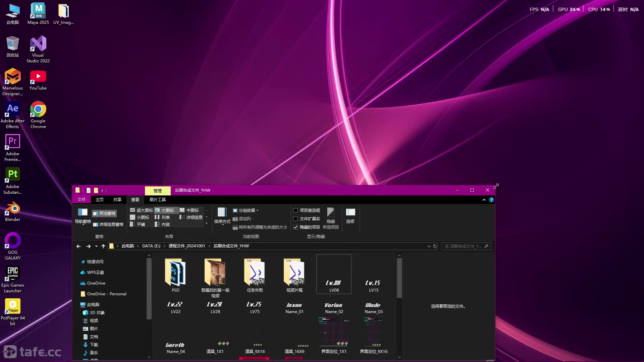
Task: Refresh the current folder address bar
Action: 435,246
